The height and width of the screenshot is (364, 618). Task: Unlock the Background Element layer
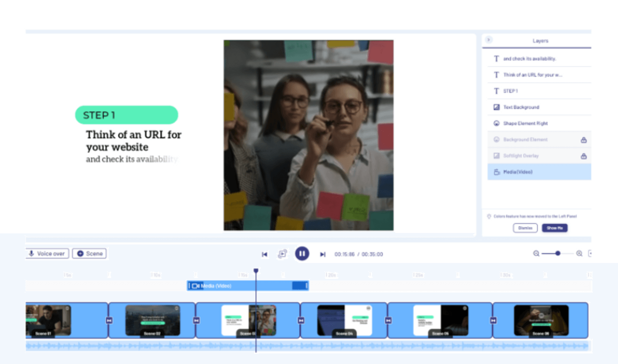(x=584, y=139)
